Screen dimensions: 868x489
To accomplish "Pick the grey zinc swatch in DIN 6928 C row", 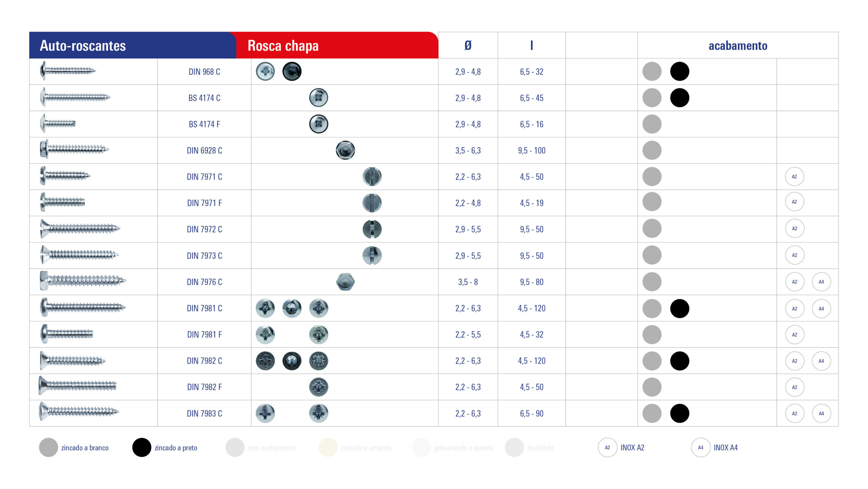I will tap(652, 150).
